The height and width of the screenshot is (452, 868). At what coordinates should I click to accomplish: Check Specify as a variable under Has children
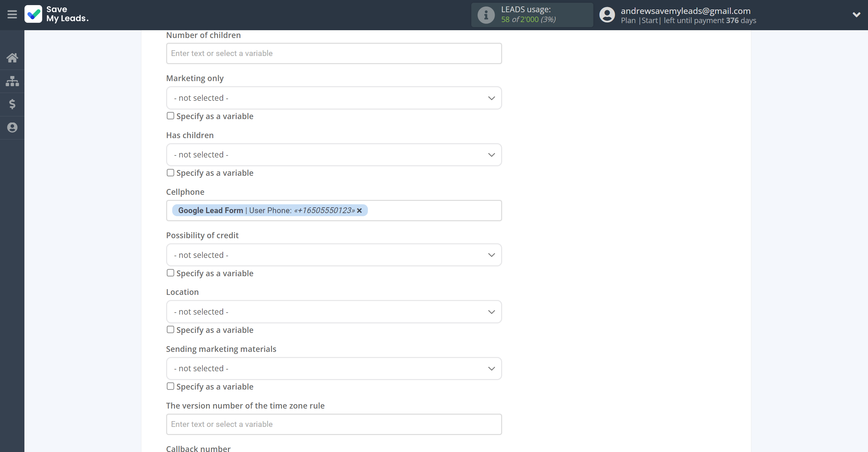tap(171, 172)
